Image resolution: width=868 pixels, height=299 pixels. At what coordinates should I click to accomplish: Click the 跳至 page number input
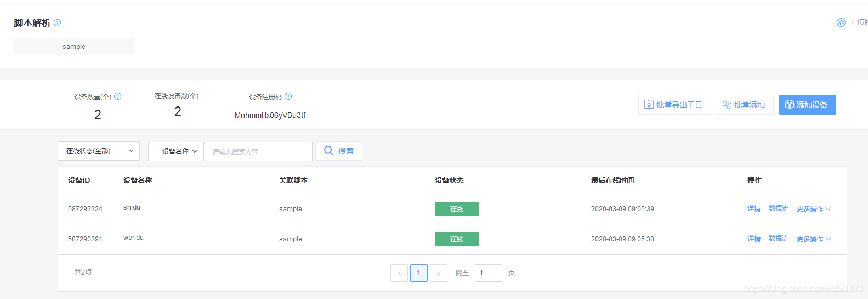[489, 273]
